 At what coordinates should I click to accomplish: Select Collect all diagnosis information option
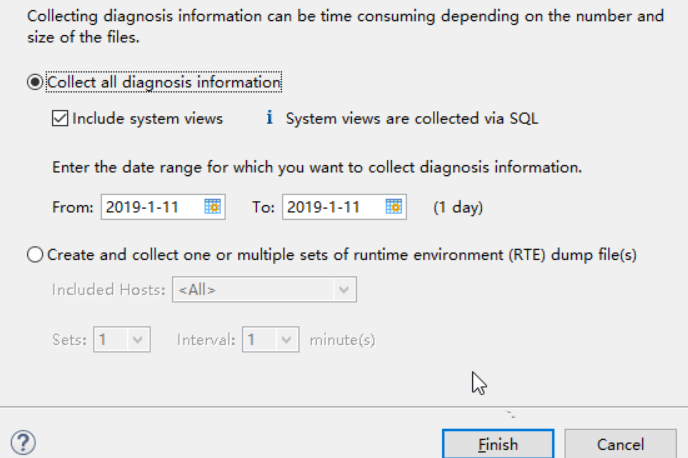35,82
